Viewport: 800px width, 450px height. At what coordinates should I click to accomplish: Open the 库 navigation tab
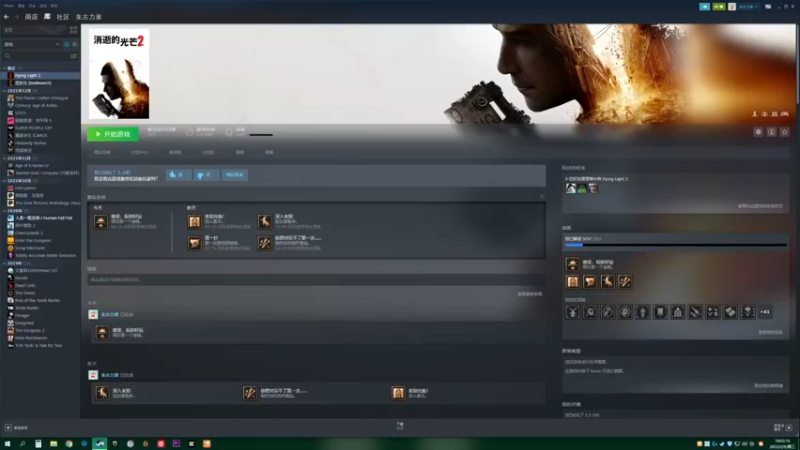tap(47, 17)
